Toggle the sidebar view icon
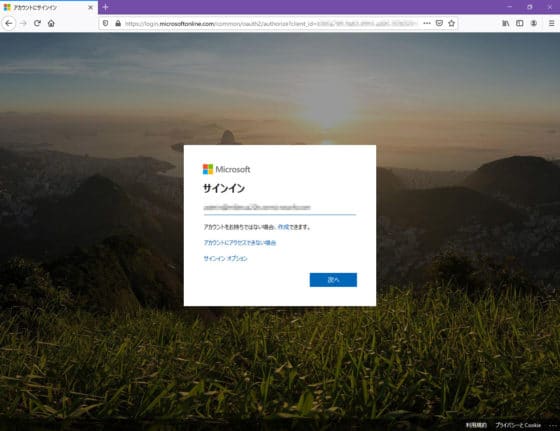Screen dimensions: 560x431 520,23
